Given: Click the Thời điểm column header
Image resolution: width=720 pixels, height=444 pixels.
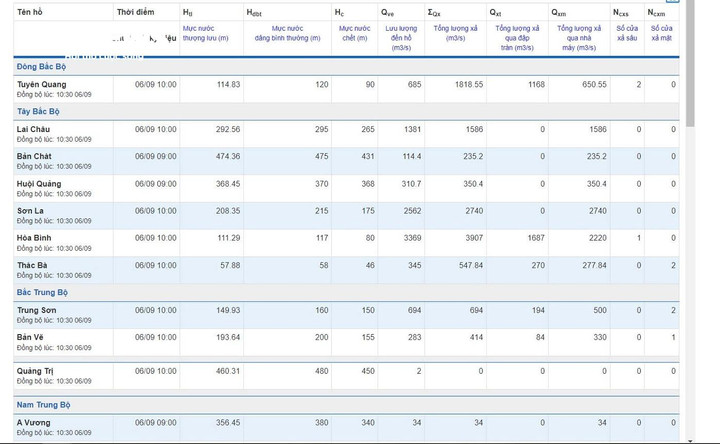Looking at the screenshot, I should coord(135,12).
